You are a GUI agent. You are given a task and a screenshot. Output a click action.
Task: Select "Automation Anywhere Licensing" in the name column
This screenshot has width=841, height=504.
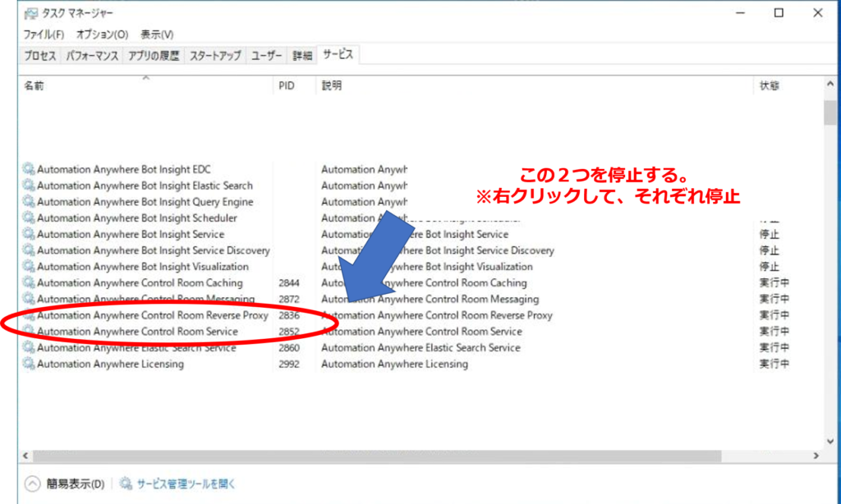click(x=111, y=364)
